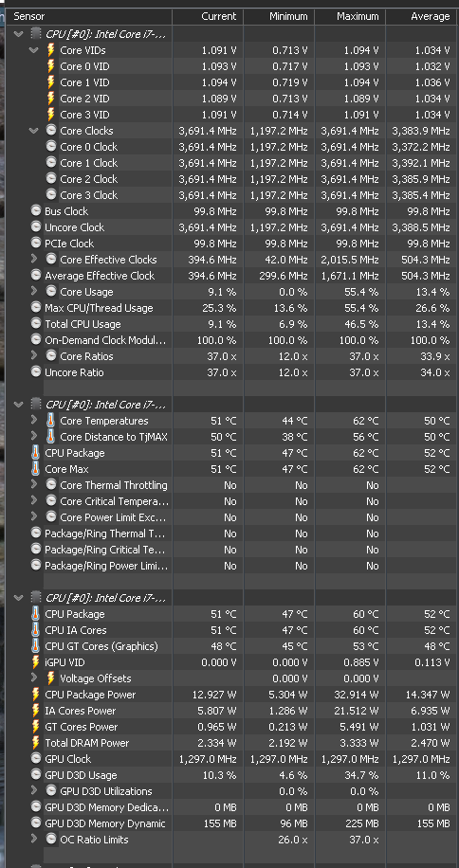Click the icon next to Max CPU/Thread Usage
The width and height of the screenshot is (459, 868).
(x=36, y=307)
